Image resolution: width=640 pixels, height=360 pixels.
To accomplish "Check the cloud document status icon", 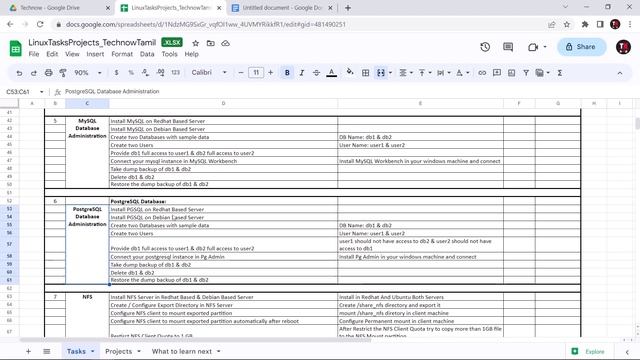I will (225, 43).
